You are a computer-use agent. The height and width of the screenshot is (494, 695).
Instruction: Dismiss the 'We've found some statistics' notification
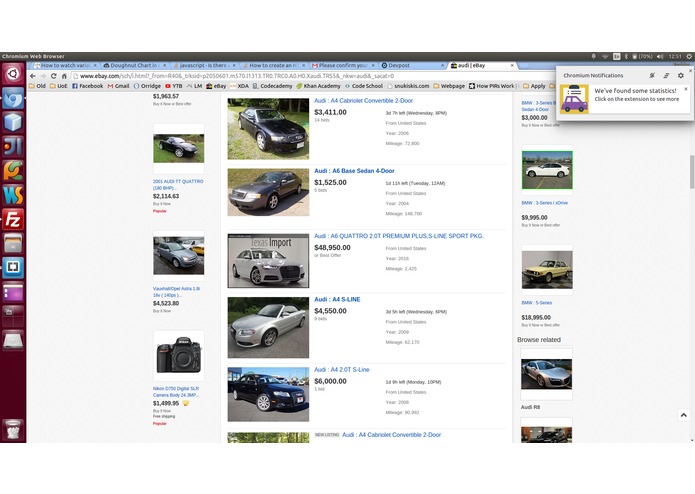tap(686, 89)
